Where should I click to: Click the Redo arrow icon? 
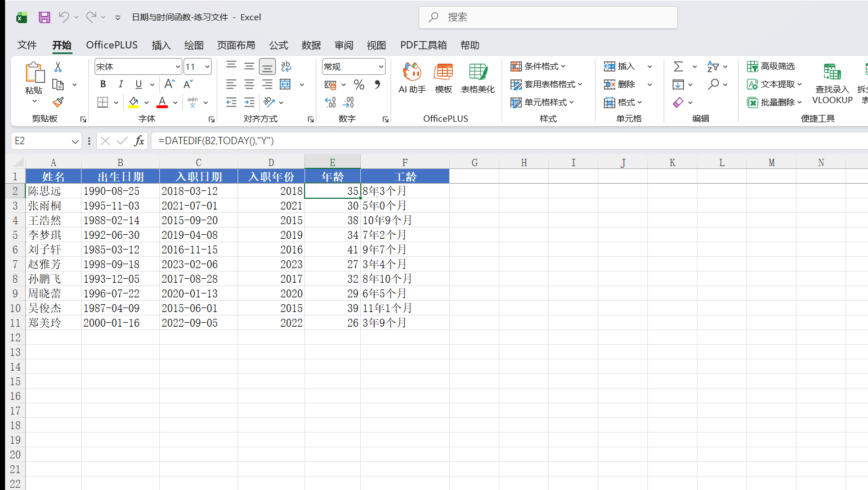coord(91,17)
